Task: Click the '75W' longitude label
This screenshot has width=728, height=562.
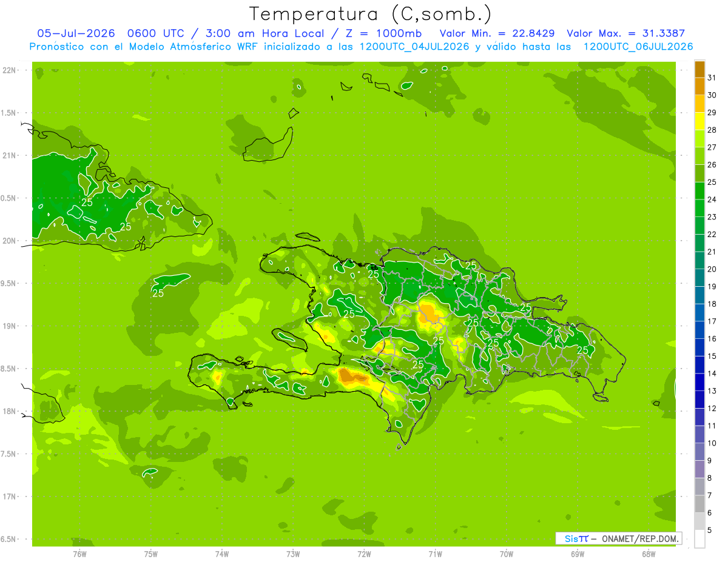Action: point(151,554)
